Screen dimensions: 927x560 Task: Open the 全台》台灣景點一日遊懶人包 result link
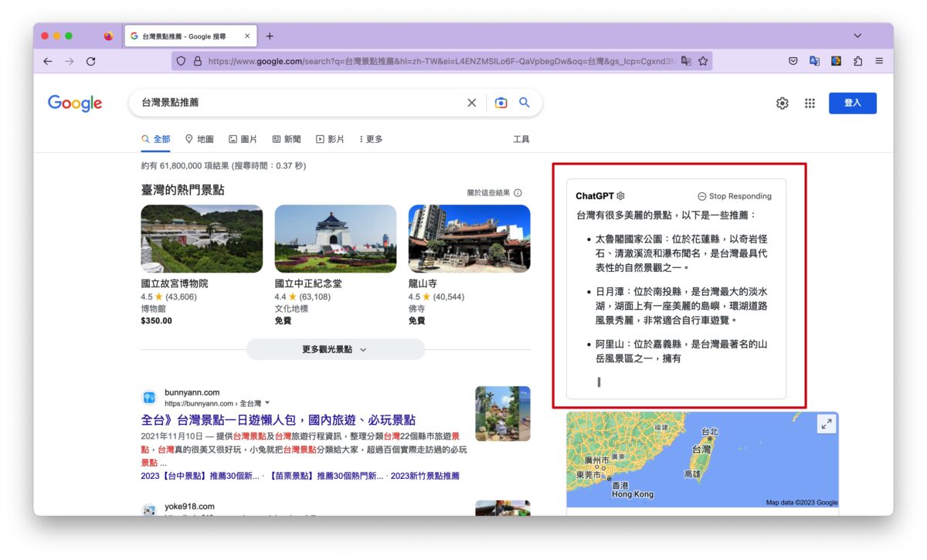click(278, 420)
